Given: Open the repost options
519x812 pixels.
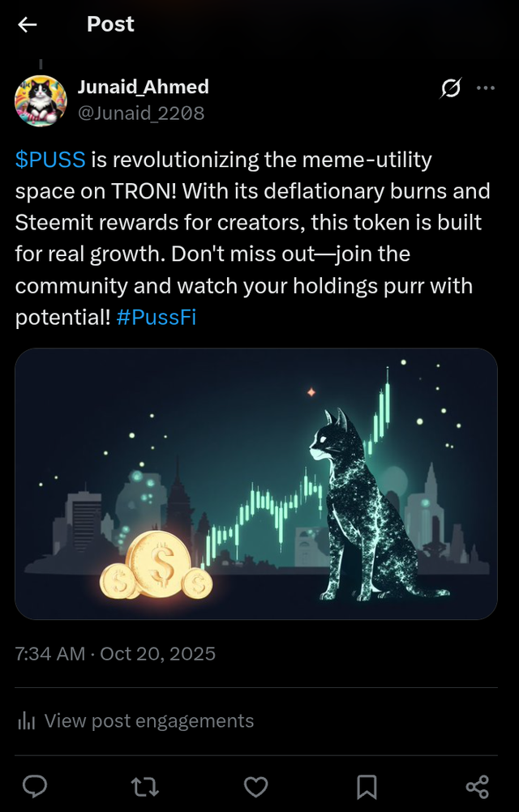Looking at the screenshot, I should [x=145, y=785].
